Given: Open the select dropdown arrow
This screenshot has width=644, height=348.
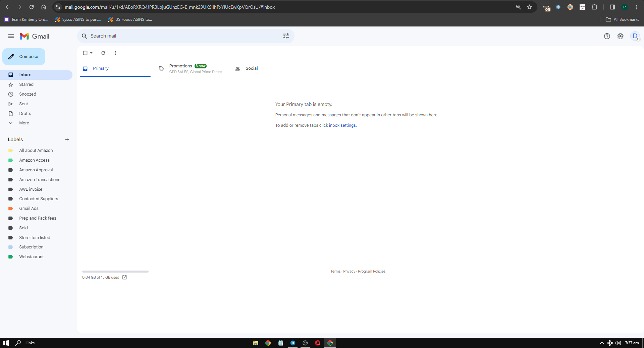Looking at the screenshot, I should coord(91,53).
